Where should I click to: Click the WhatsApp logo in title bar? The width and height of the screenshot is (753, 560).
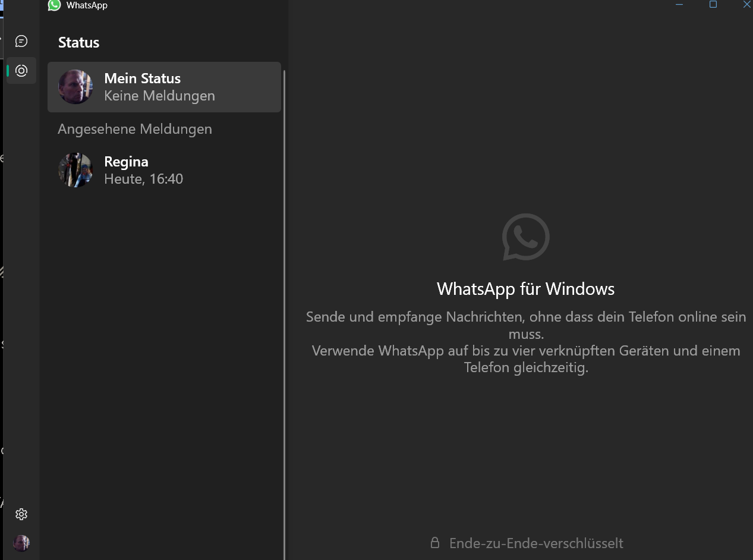pyautogui.click(x=54, y=5)
